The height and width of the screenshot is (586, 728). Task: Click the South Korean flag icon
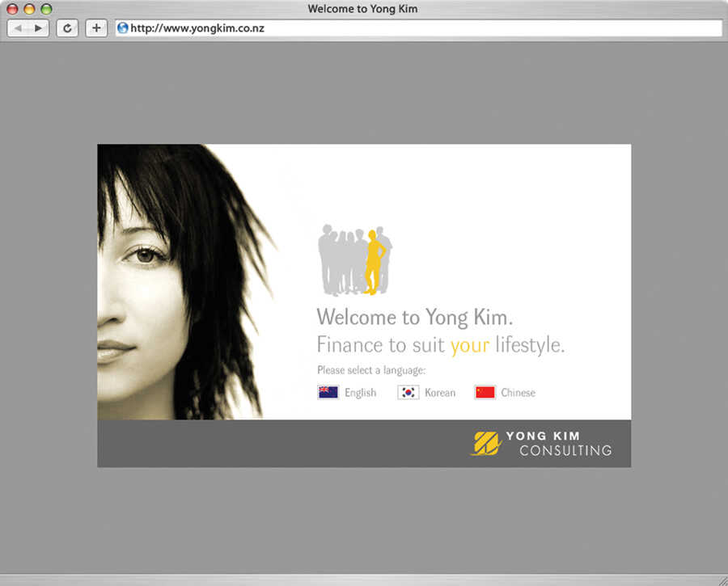(x=408, y=393)
